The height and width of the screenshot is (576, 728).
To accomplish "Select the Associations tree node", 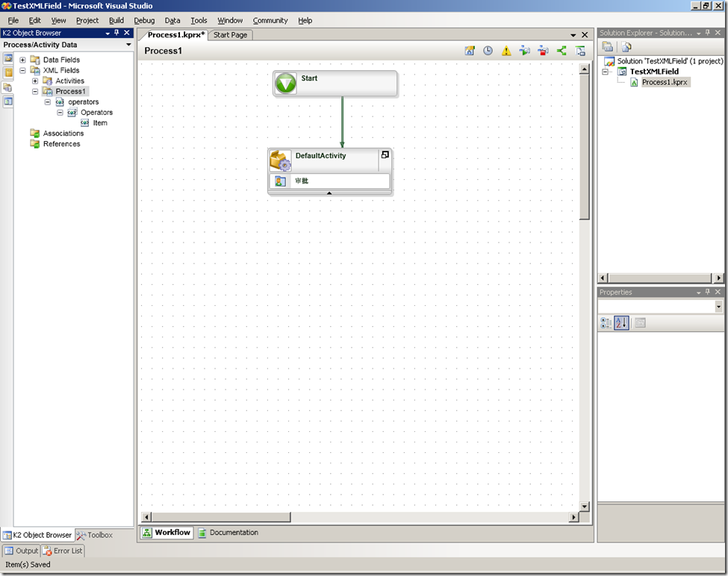I will coord(63,133).
